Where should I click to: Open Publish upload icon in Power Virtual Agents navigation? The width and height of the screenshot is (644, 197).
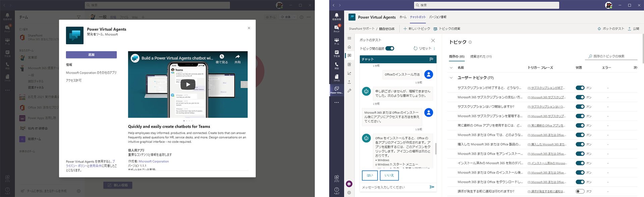[x=349, y=82]
